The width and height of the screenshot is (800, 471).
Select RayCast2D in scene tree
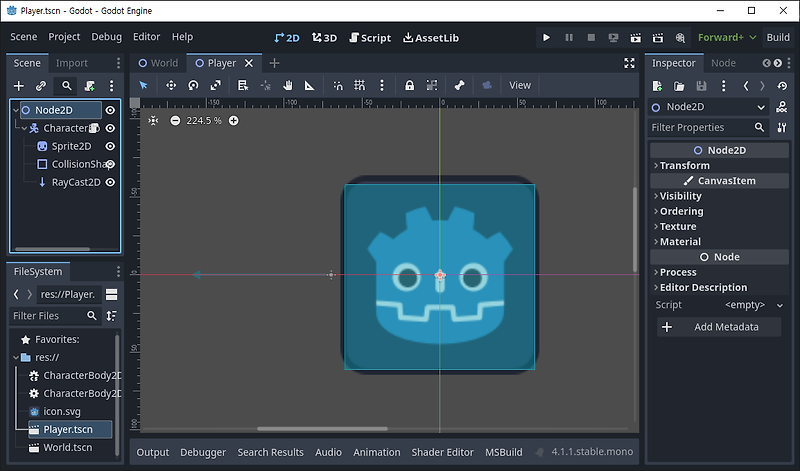(76, 182)
